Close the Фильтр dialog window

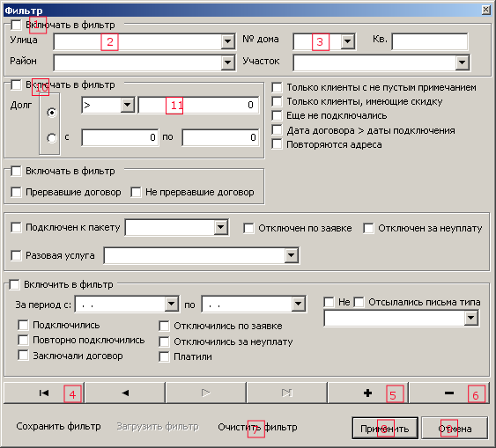486,10
